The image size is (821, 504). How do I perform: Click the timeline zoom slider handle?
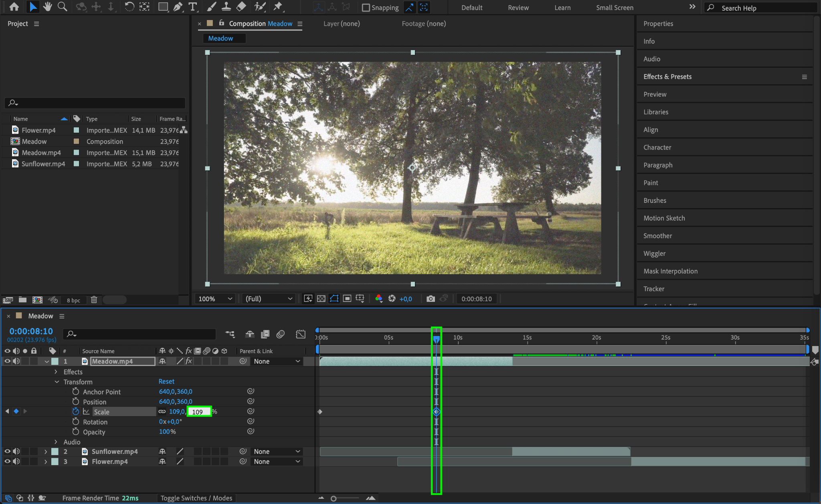[334, 498]
